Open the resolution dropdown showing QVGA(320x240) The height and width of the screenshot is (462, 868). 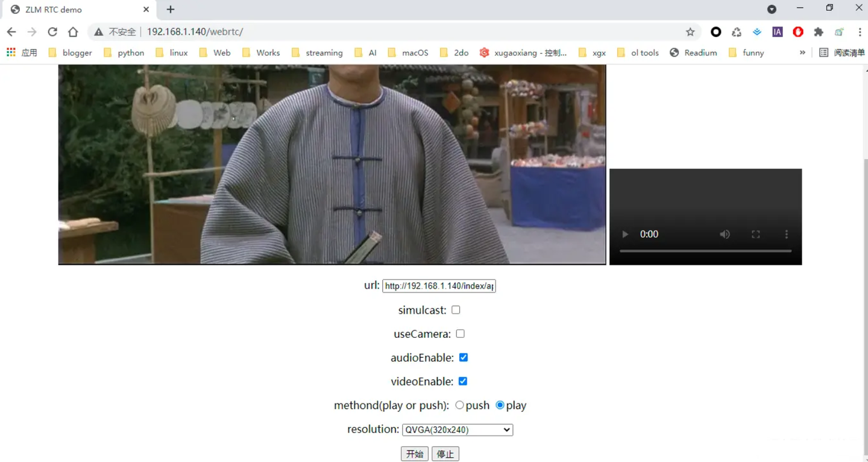pos(457,429)
